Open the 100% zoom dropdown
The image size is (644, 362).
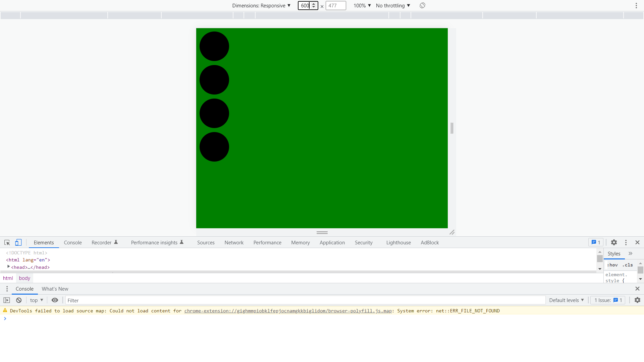click(362, 5)
